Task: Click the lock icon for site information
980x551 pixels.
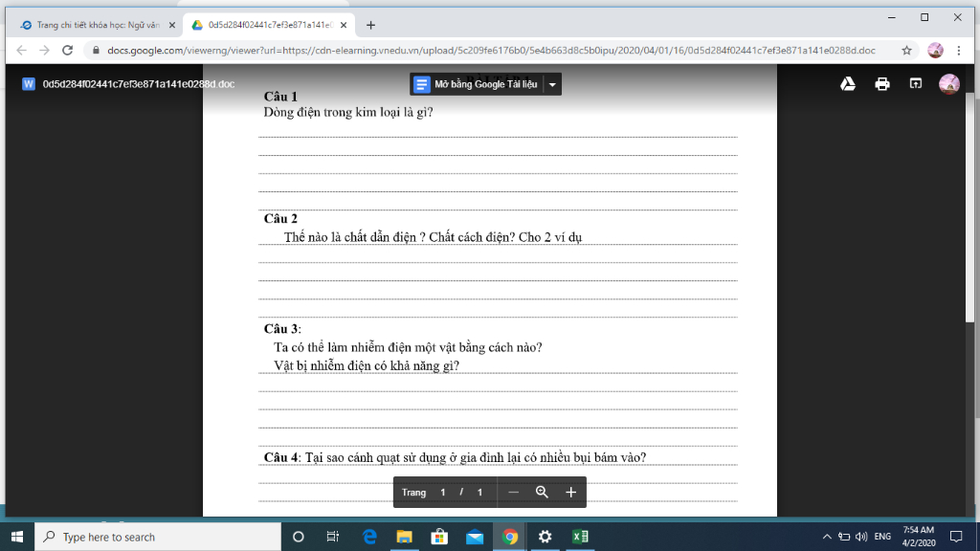Action: click(x=96, y=51)
